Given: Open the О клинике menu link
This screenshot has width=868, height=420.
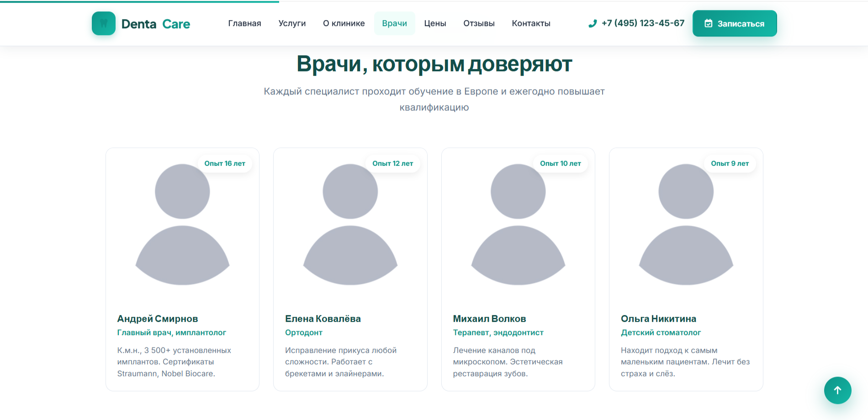Looking at the screenshot, I should (344, 23).
